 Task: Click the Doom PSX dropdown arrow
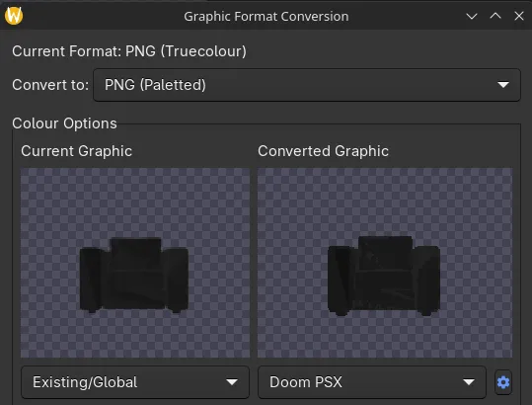(469, 382)
